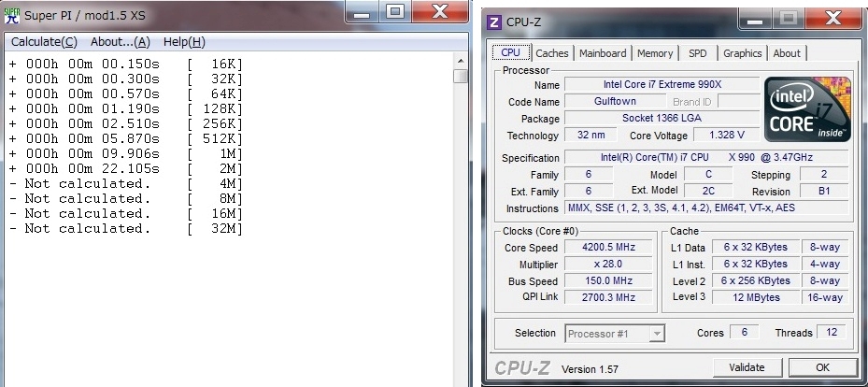
Task: Click the Specification field with 'X 990 @ 3.47GHz'
Action: 706,158
